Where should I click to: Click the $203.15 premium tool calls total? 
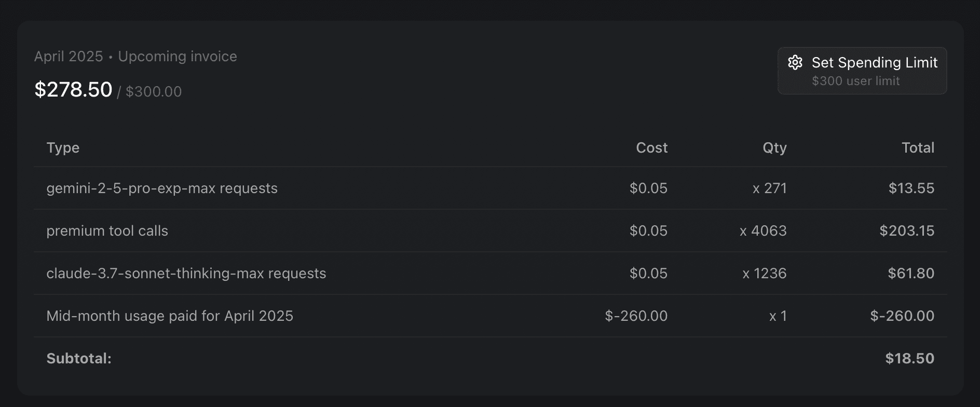[906, 230]
